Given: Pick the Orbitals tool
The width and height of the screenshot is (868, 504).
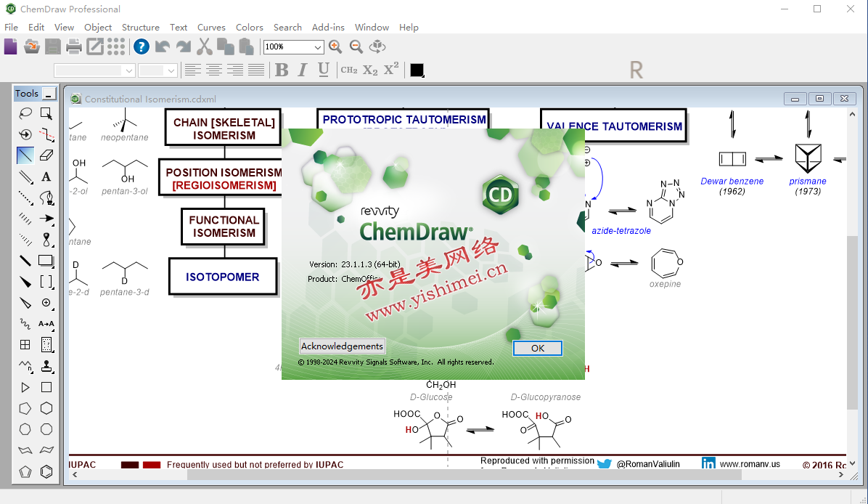Looking at the screenshot, I should 46,240.
